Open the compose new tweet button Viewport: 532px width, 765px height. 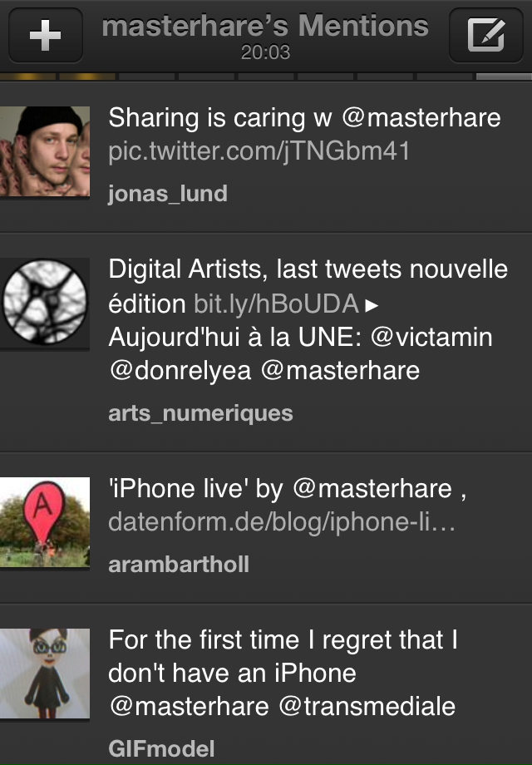pyautogui.click(x=486, y=35)
